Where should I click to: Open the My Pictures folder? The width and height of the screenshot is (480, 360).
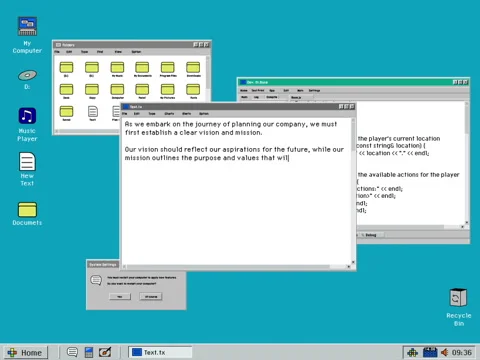(x=168, y=91)
